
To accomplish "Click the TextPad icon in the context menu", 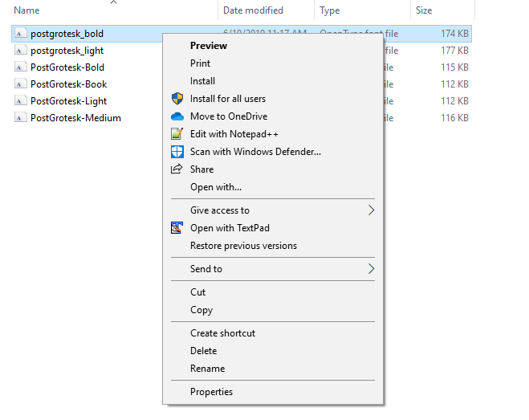I will 177,228.
